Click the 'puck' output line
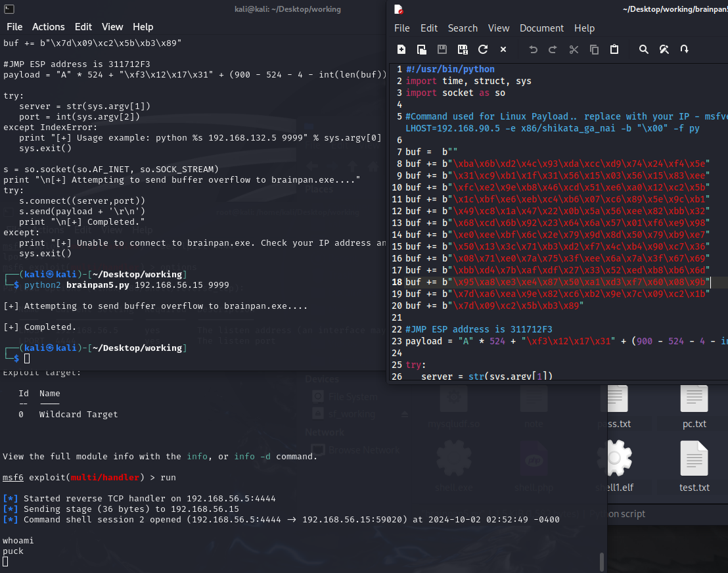The image size is (728, 573). pos(13,551)
